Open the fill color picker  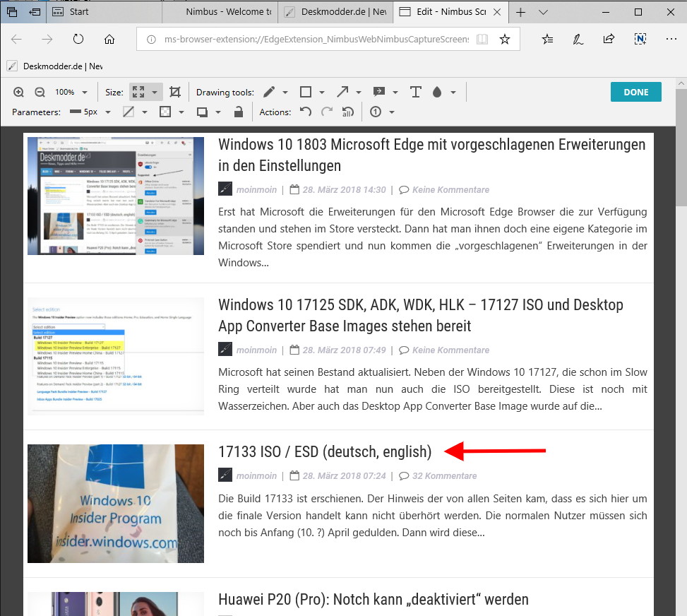[x=165, y=112]
